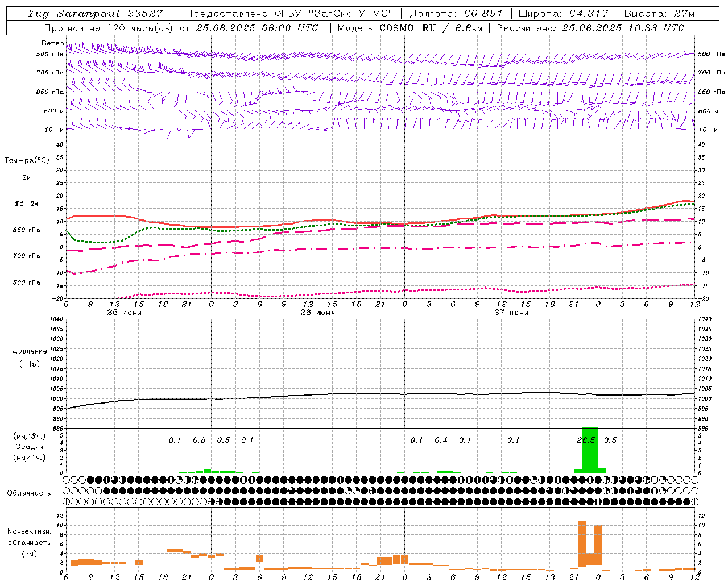Click the 'Ветер' wind panel label
The height and width of the screenshot is (582, 728).
point(52,43)
